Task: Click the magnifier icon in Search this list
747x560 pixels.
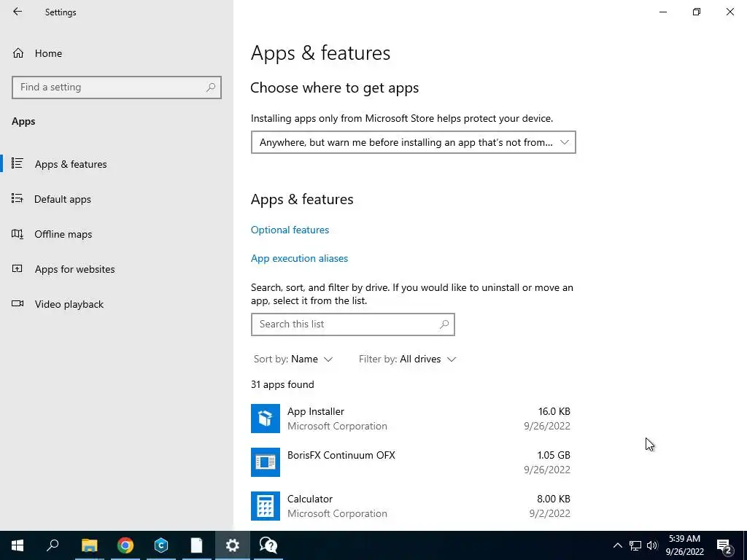Action: [444, 324]
